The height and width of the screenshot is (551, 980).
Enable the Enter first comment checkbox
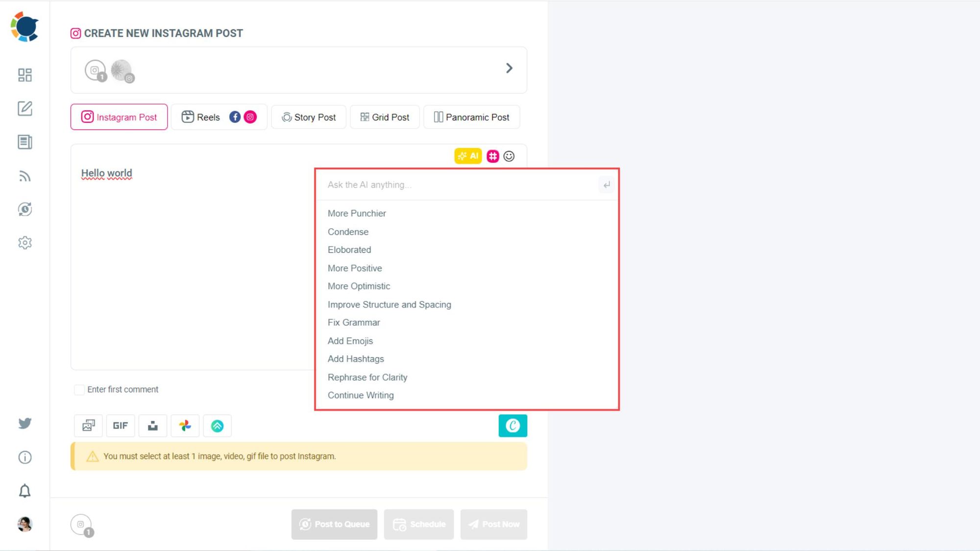[x=79, y=389]
